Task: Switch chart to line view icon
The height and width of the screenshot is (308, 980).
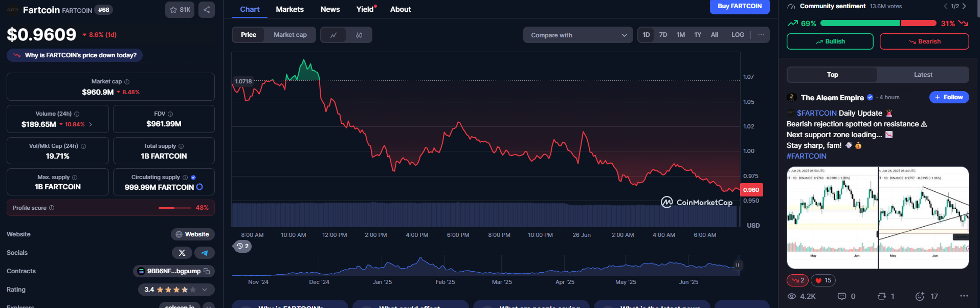Action: (333, 35)
